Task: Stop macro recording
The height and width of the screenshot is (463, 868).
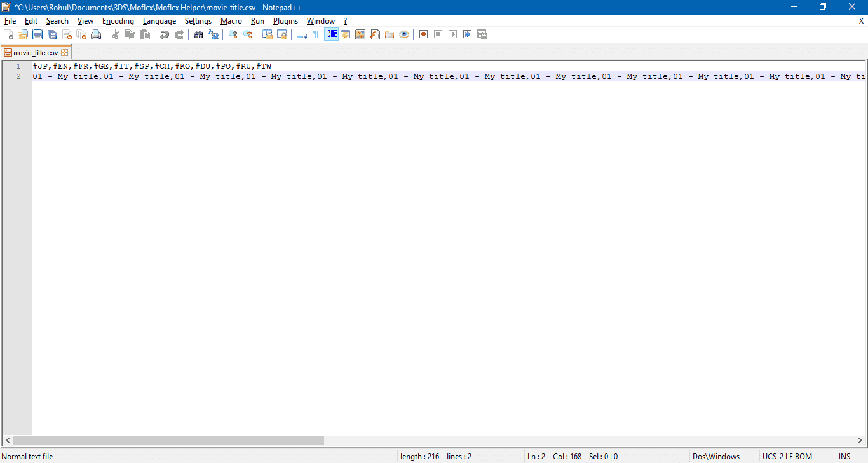Action: (x=438, y=34)
